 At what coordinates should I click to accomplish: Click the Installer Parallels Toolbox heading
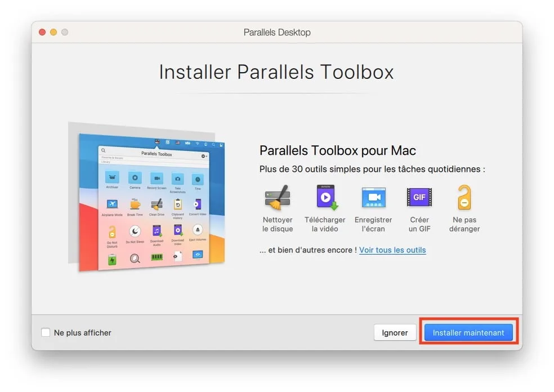pos(276,72)
